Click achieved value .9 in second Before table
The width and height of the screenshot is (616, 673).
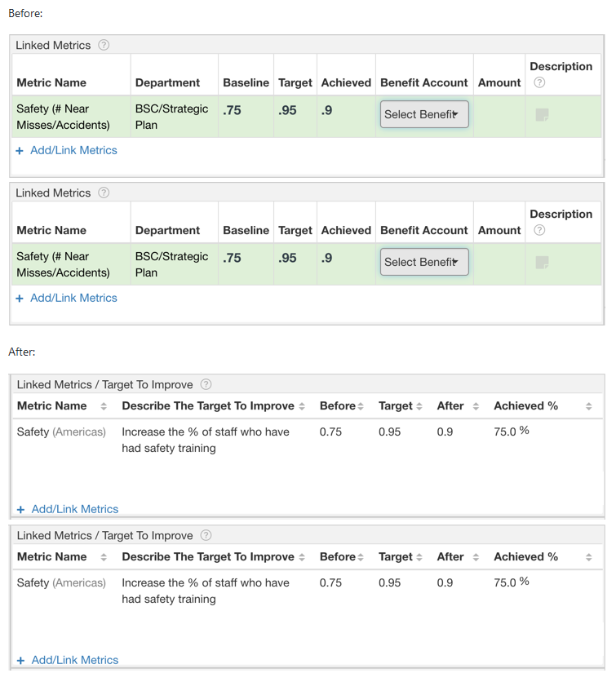(x=326, y=258)
